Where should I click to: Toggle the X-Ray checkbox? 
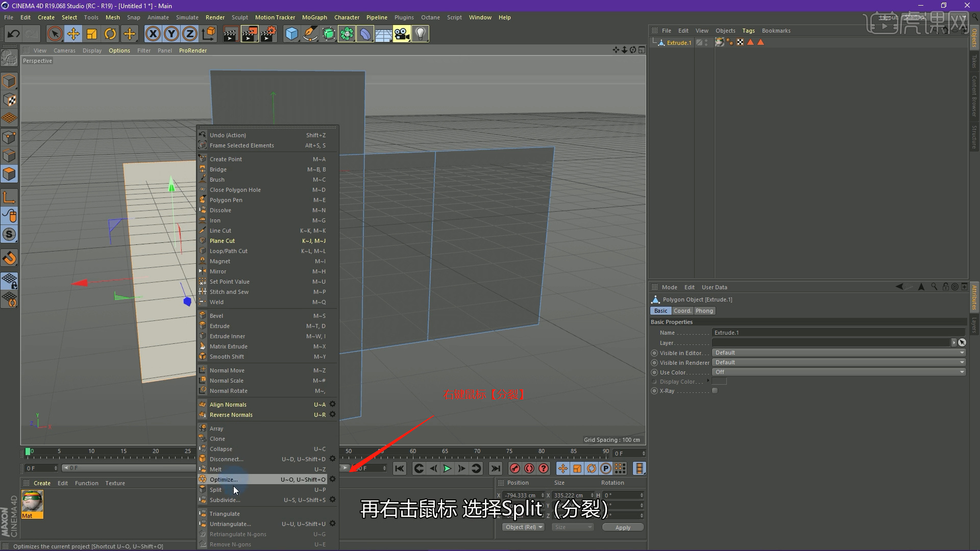tap(715, 391)
